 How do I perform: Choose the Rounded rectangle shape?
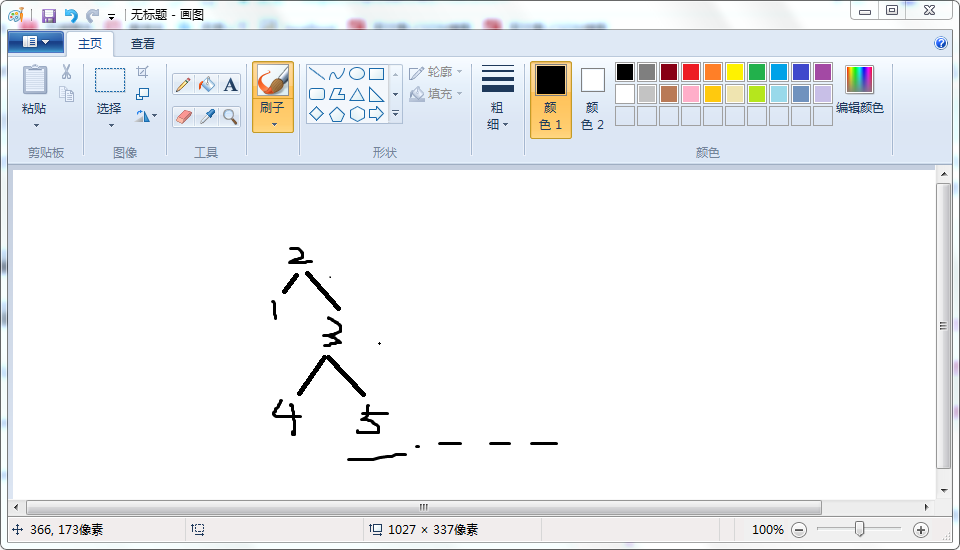pyautogui.click(x=317, y=94)
